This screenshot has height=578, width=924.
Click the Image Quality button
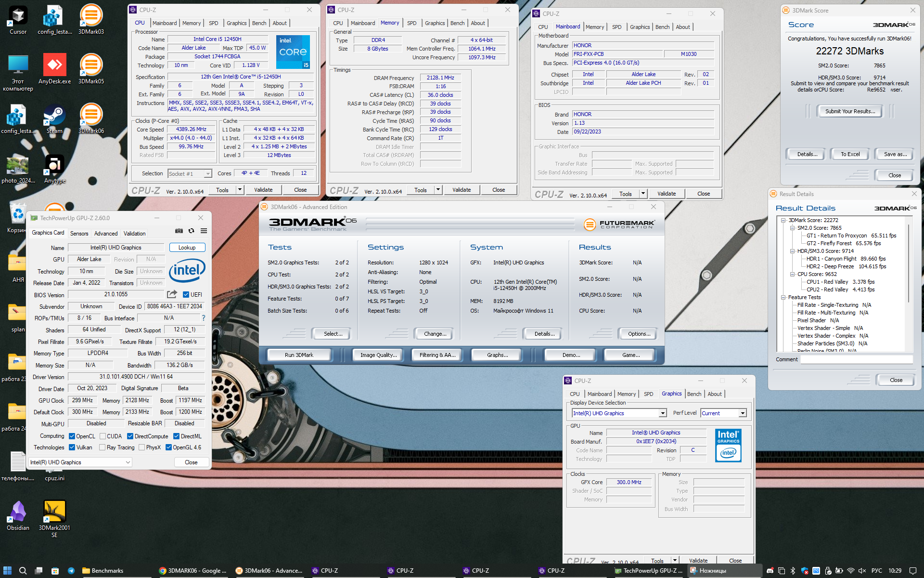click(379, 355)
